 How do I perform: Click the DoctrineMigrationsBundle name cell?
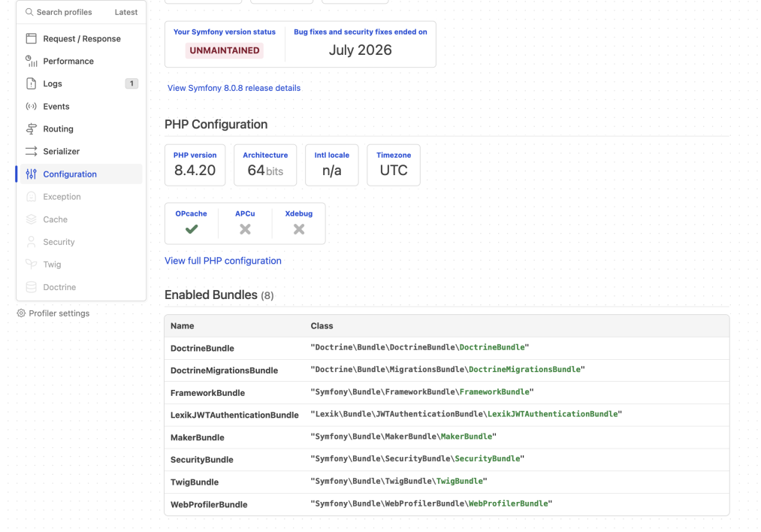tap(224, 370)
